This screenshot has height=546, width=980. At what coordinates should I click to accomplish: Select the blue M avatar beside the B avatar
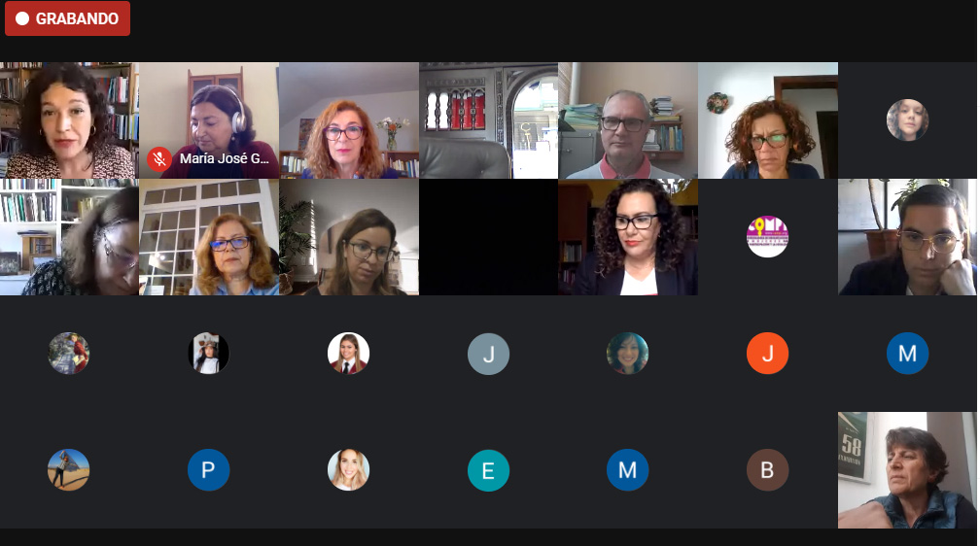click(x=627, y=470)
